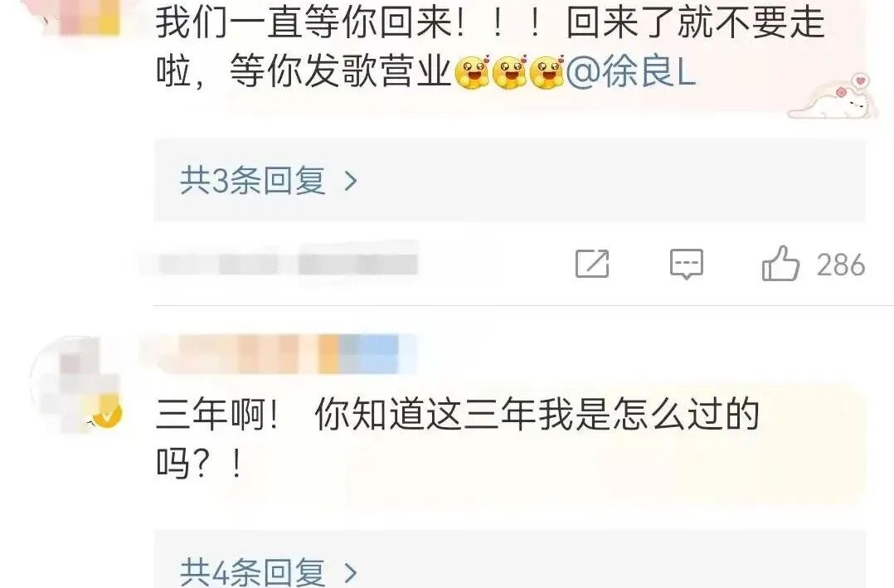Expand the chevron beside 共4条回复
Viewport: 894px width, 588px height.
[351, 572]
